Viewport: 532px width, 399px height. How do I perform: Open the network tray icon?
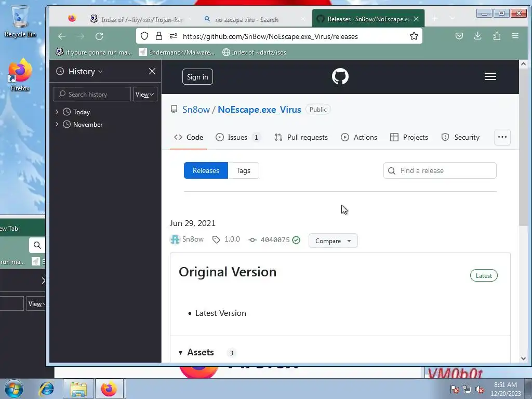coord(467,389)
